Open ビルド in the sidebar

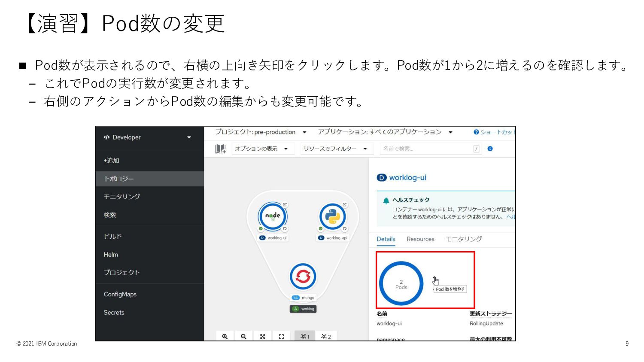pos(112,236)
